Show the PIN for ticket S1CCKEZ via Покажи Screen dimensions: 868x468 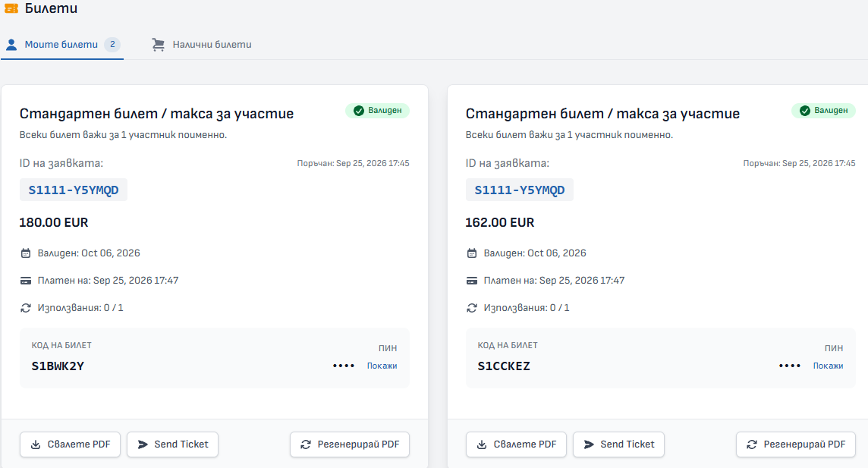pyautogui.click(x=828, y=366)
